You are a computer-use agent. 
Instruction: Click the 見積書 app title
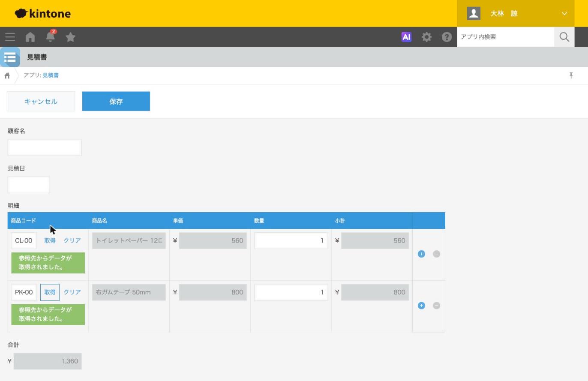click(37, 57)
